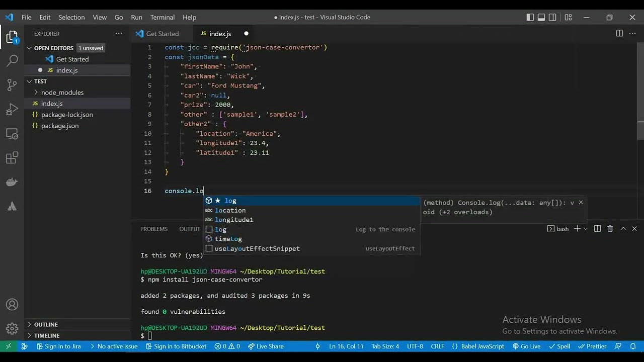Open the Selection menu
Screen dimensions: 644x362
coord(71,17)
